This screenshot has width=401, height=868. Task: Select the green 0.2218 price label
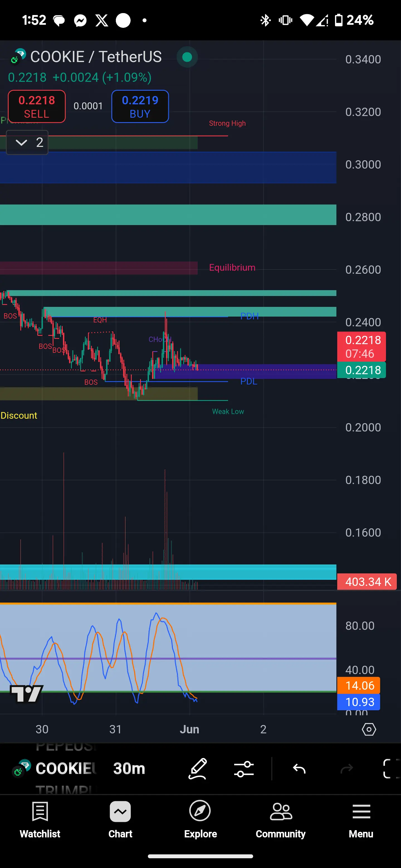click(x=361, y=370)
